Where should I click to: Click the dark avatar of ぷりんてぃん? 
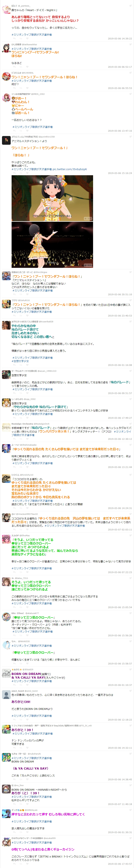tap(6, 141)
